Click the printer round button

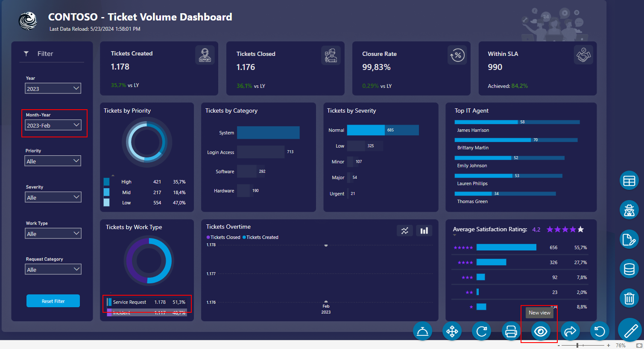click(511, 331)
